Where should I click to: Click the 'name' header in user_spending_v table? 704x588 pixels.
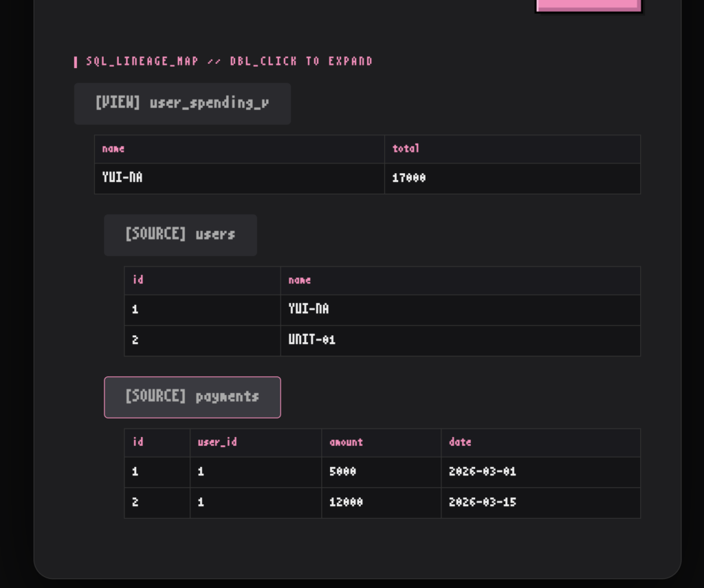click(113, 148)
